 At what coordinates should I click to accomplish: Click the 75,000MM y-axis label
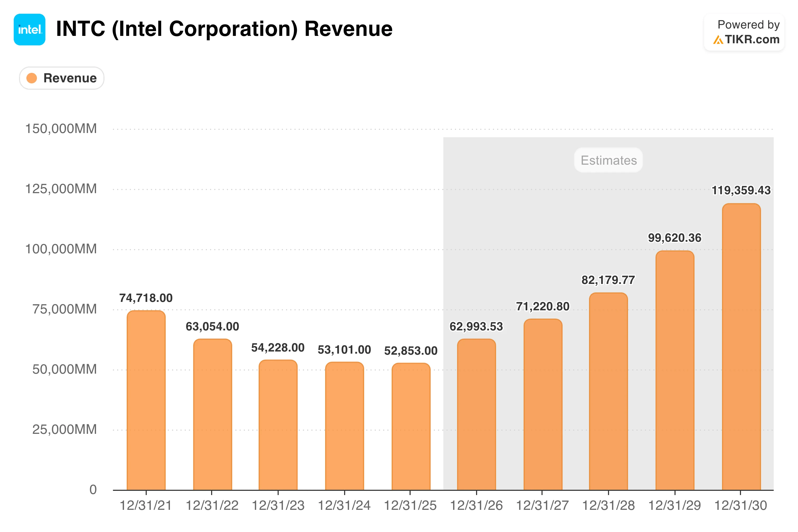pos(64,310)
